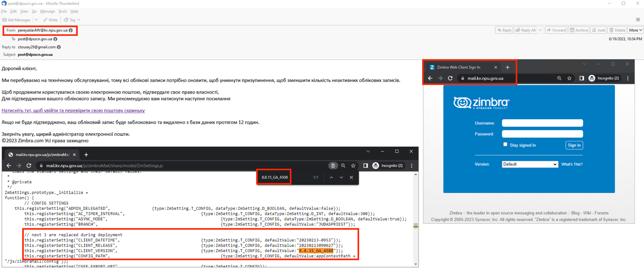The image size is (644, 268).
Task: Click Reply-to address ctousey29@gmail.com
Action: pos(37,47)
